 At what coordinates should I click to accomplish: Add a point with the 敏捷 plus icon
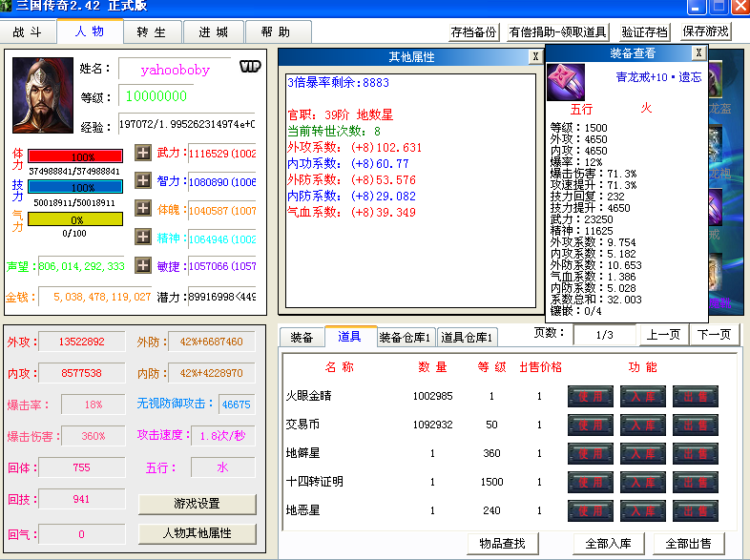tap(143, 266)
